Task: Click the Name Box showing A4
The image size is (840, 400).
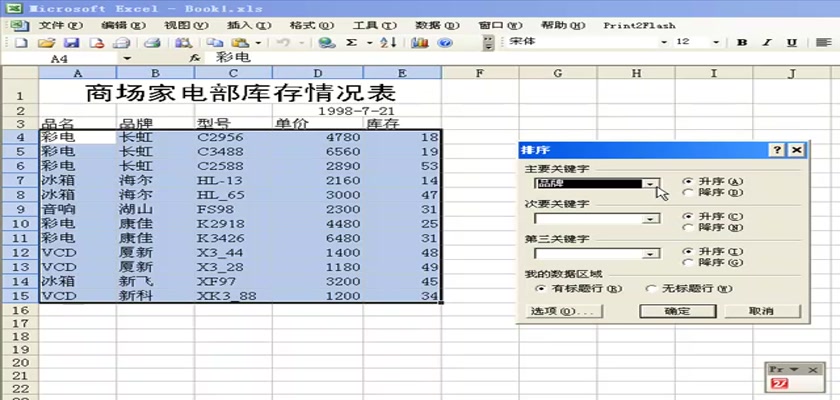Action: pyautogui.click(x=61, y=58)
